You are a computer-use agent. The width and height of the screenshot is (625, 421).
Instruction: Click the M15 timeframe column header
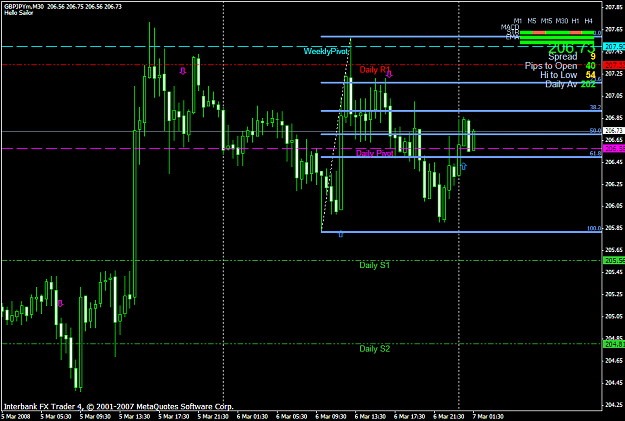pyautogui.click(x=546, y=21)
